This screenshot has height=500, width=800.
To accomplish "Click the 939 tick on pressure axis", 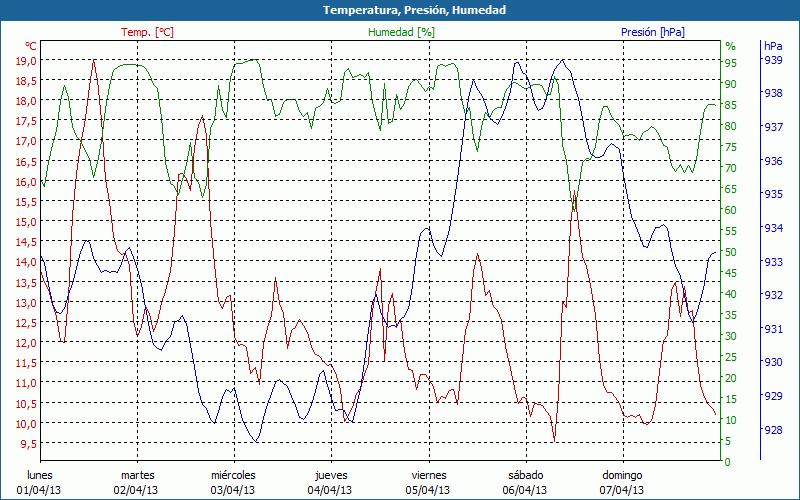I will coord(773,60).
